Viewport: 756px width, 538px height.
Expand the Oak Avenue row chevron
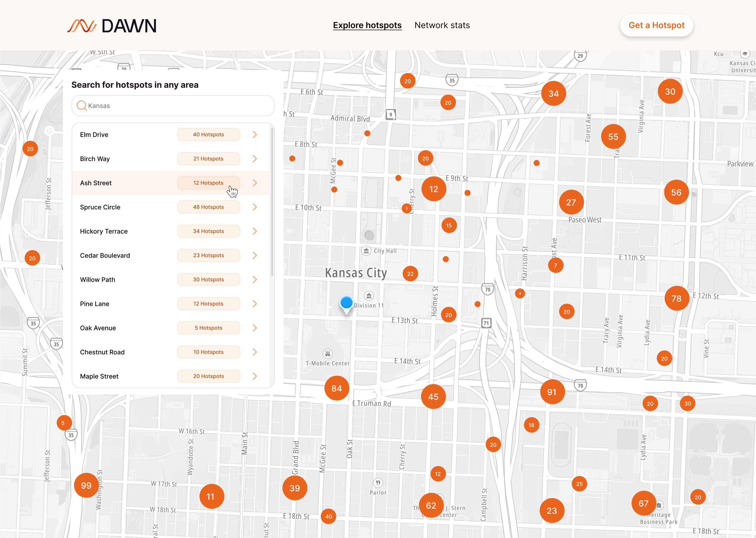[255, 328]
